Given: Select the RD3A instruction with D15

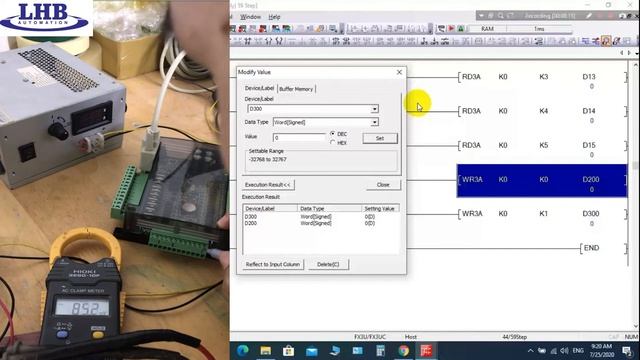Looking at the screenshot, I should tap(542, 146).
